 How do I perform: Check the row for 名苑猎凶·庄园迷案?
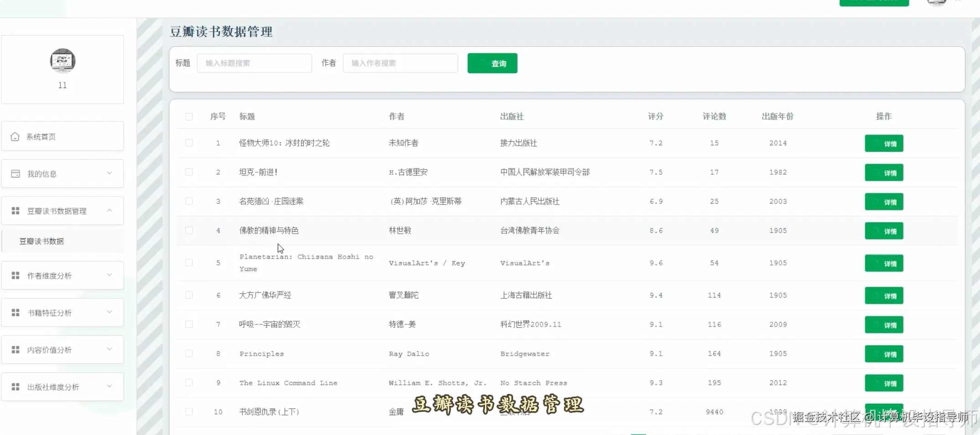pos(189,201)
